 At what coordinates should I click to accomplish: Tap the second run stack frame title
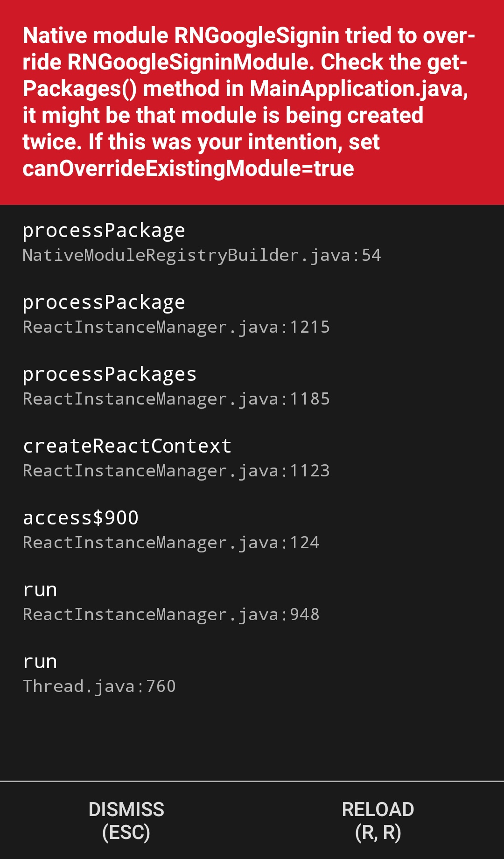(40, 661)
